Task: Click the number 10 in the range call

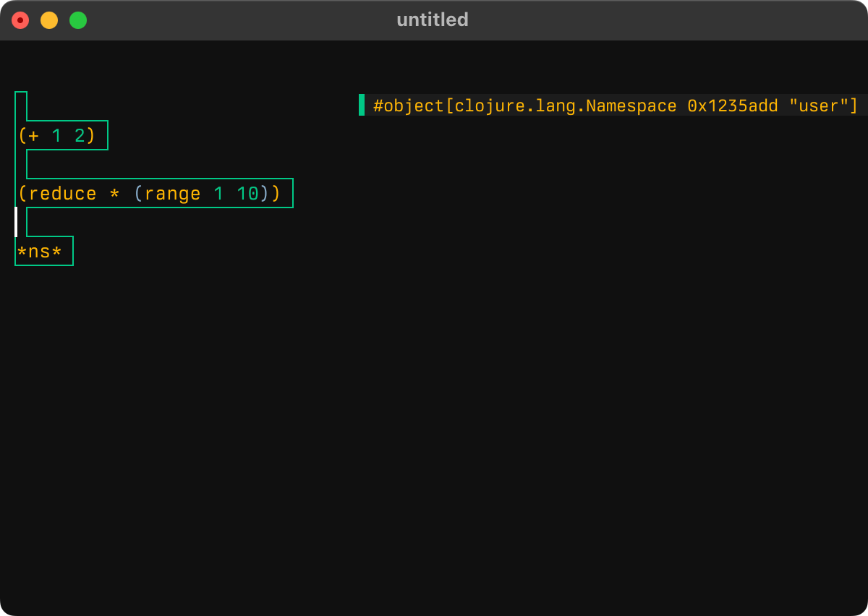Action: 247,194
